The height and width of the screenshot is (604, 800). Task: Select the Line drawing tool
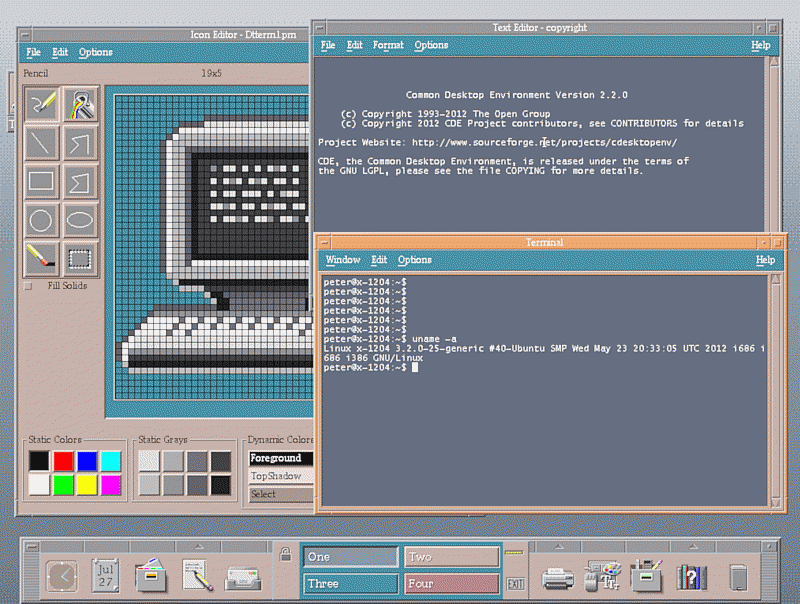click(41, 143)
